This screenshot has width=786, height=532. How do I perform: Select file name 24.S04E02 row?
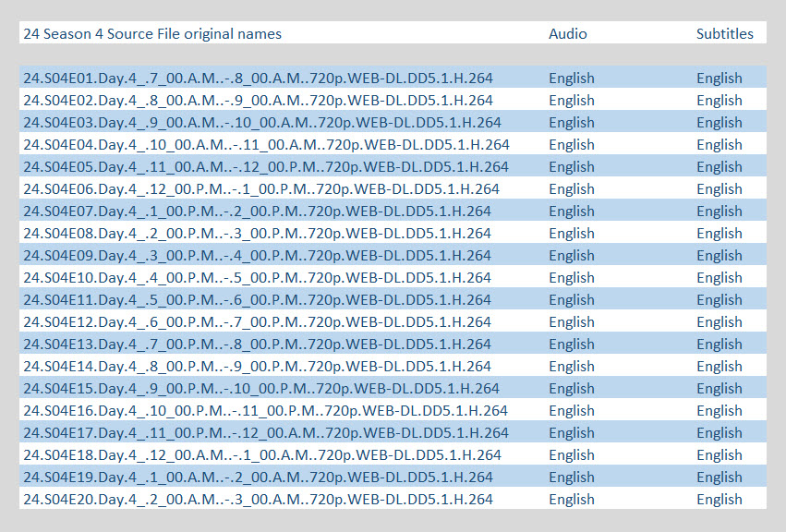point(258,101)
